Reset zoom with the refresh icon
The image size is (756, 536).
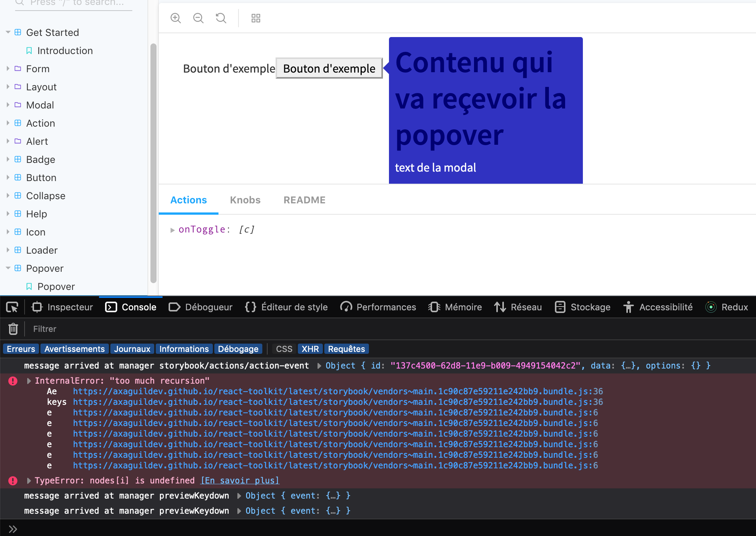221,18
